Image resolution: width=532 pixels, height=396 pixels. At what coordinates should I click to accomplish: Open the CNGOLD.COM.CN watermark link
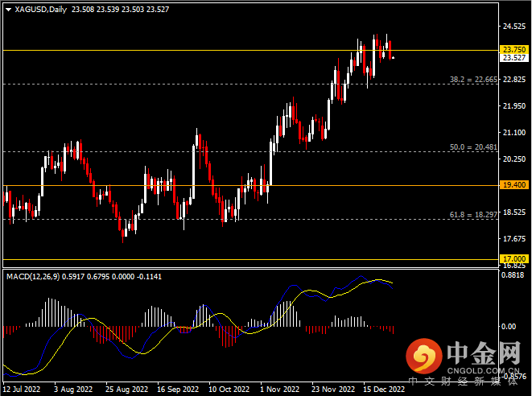coord(482,369)
